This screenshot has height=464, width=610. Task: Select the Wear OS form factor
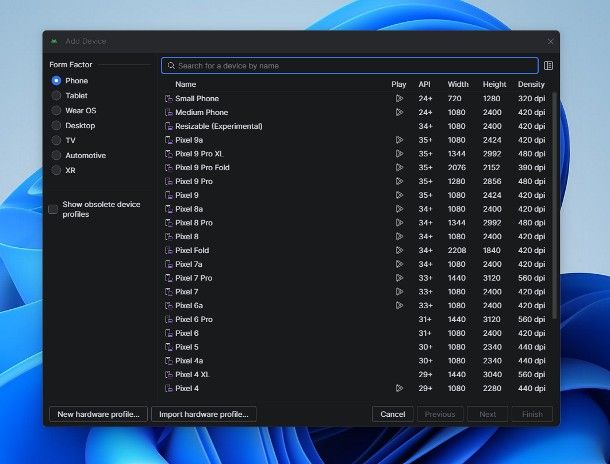[x=56, y=110]
